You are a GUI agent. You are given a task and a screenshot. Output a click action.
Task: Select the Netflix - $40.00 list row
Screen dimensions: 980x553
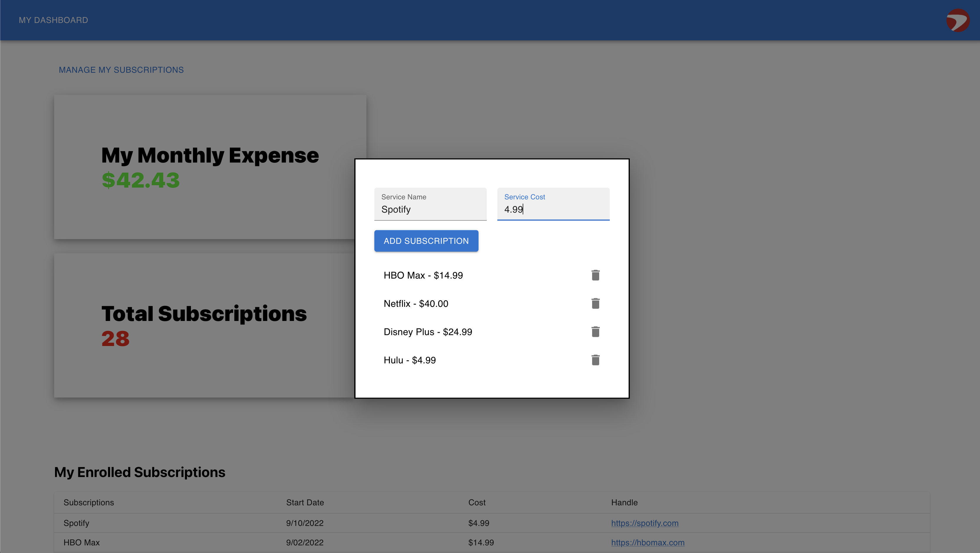coord(416,303)
